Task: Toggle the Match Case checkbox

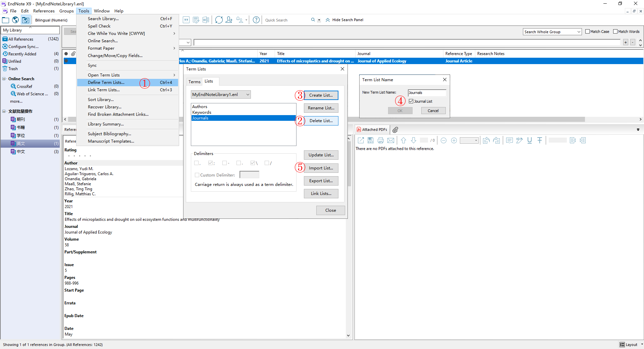Action: (587, 32)
